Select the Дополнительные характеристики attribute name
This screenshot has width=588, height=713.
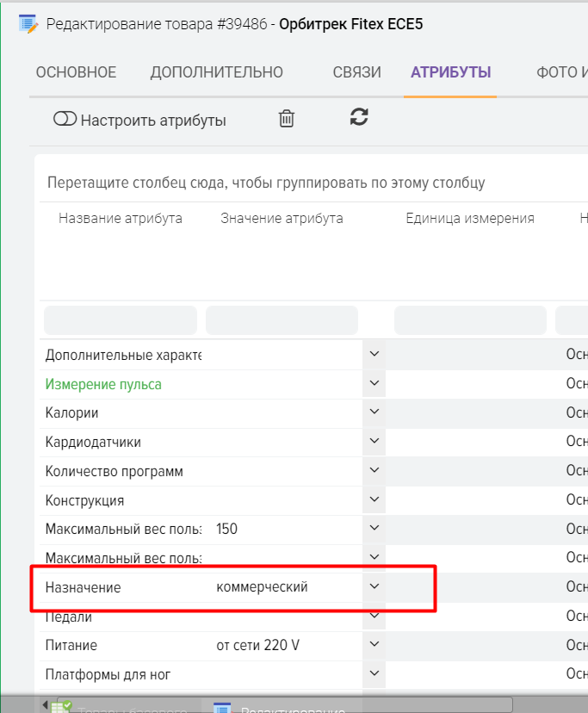pos(123,355)
